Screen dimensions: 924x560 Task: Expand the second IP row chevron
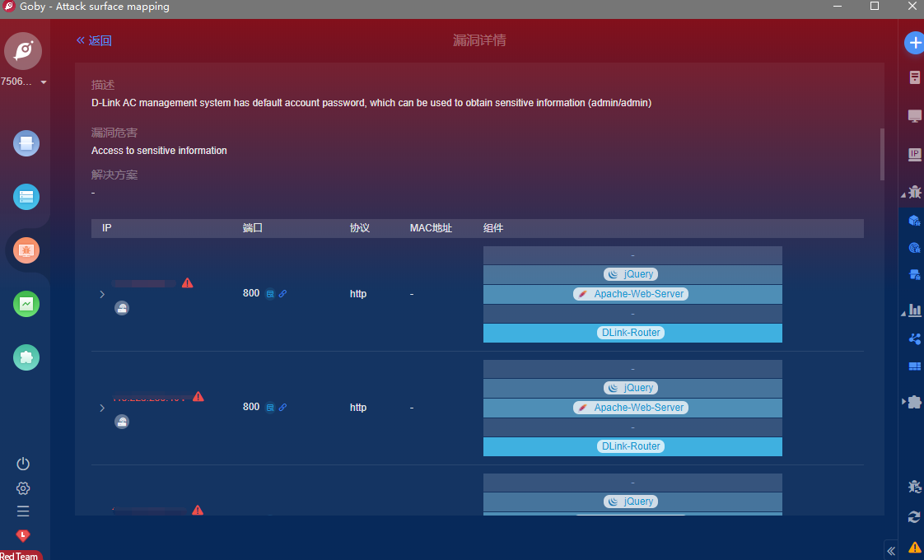pyautogui.click(x=102, y=408)
